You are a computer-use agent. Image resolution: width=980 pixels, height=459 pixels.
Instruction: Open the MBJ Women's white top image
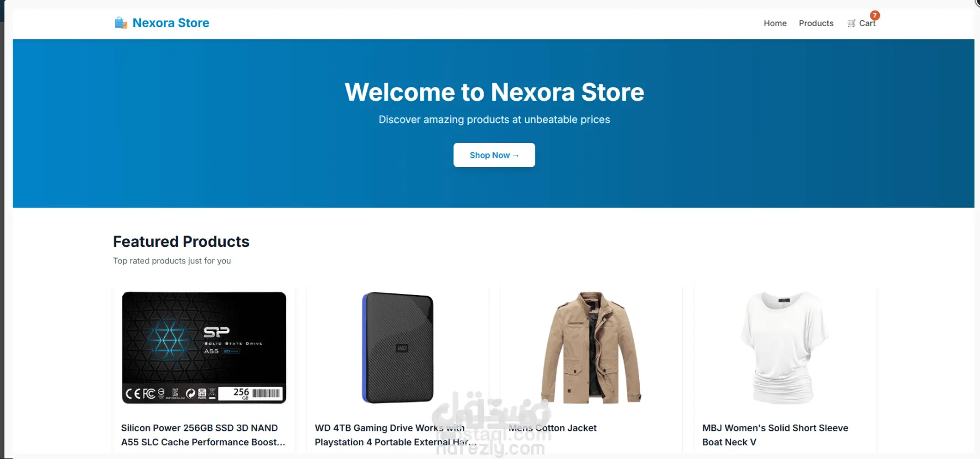coord(785,348)
